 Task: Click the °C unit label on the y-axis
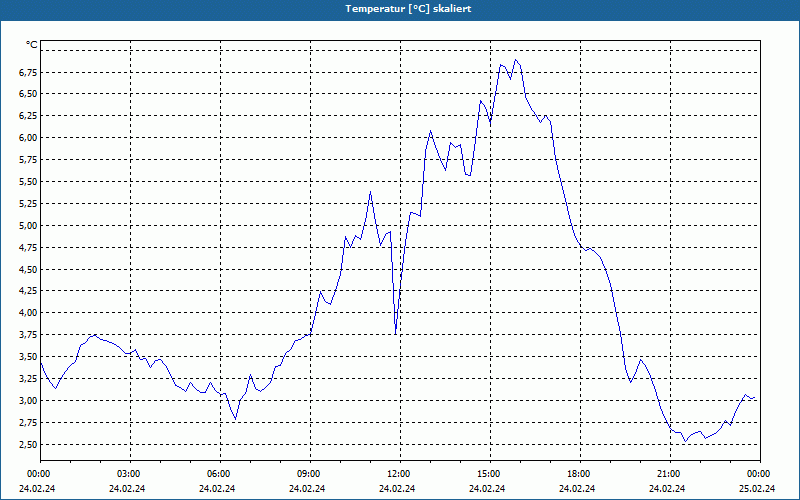[32, 45]
